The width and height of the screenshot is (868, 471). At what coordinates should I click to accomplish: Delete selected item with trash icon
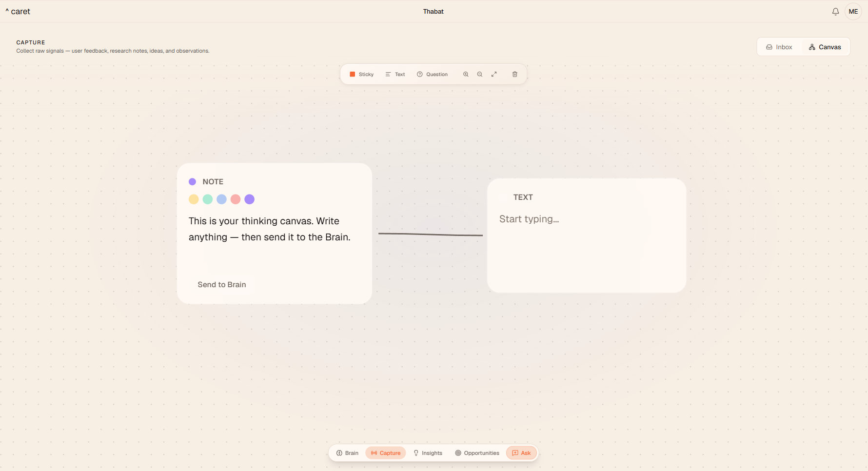pyautogui.click(x=514, y=74)
